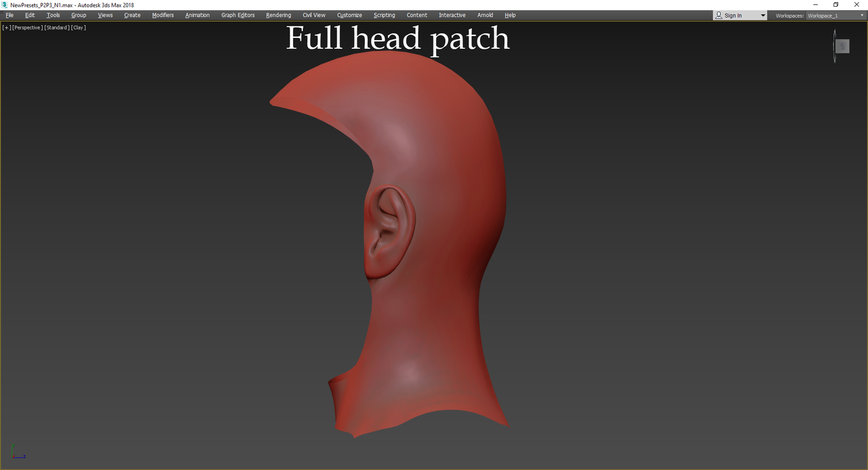The height and width of the screenshot is (470, 868).
Task: Open the Help menu
Action: click(x=510, y=15)
